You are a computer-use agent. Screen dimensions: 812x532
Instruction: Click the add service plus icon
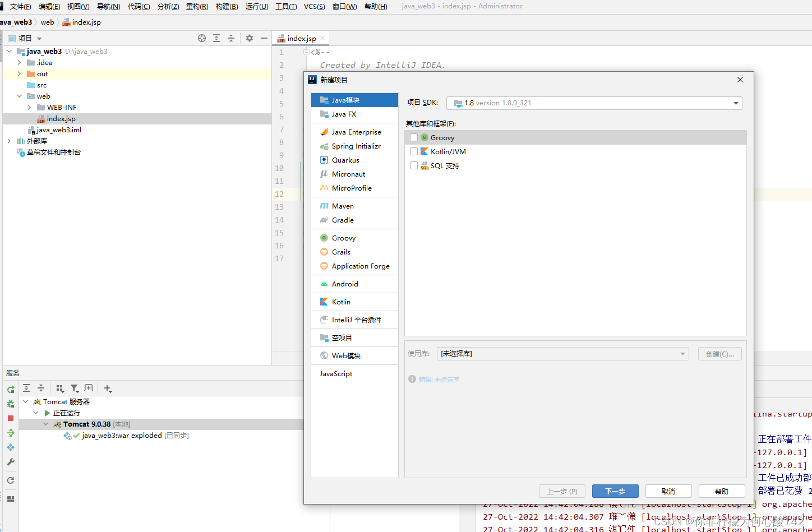pos(108,388)
